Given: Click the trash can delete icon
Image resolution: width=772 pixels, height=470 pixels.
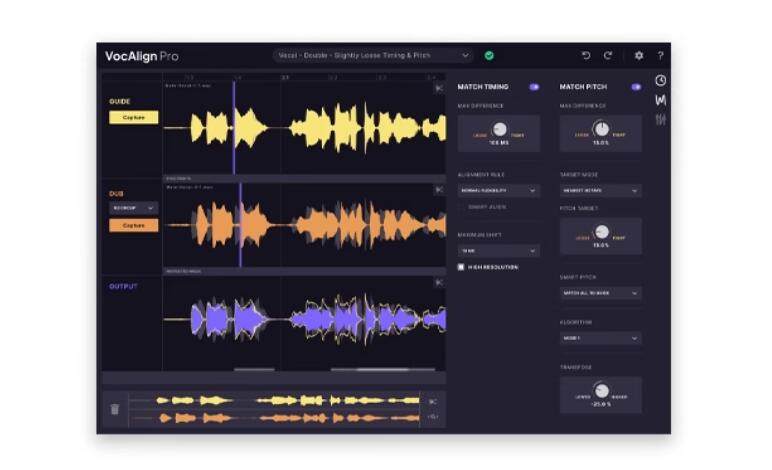Looking at the screenshot, I should 115,409.
